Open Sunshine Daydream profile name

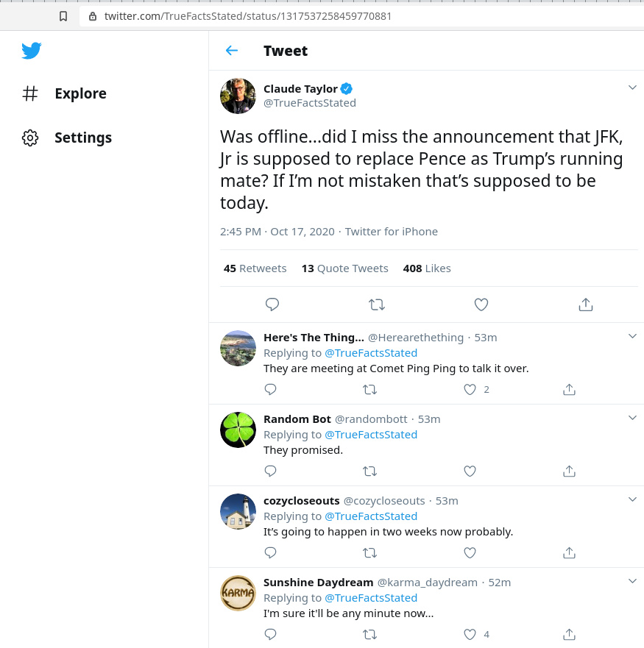319,583
